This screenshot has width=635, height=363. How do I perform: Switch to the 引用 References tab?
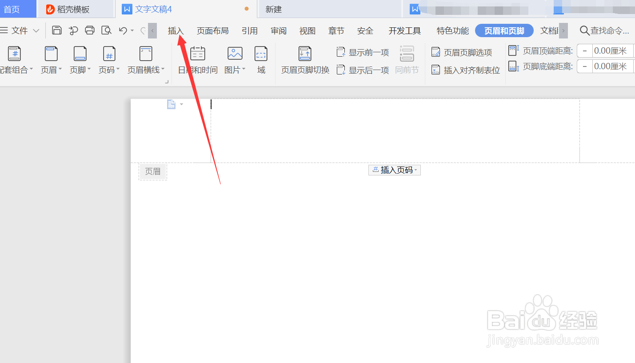tap(249, 31)
